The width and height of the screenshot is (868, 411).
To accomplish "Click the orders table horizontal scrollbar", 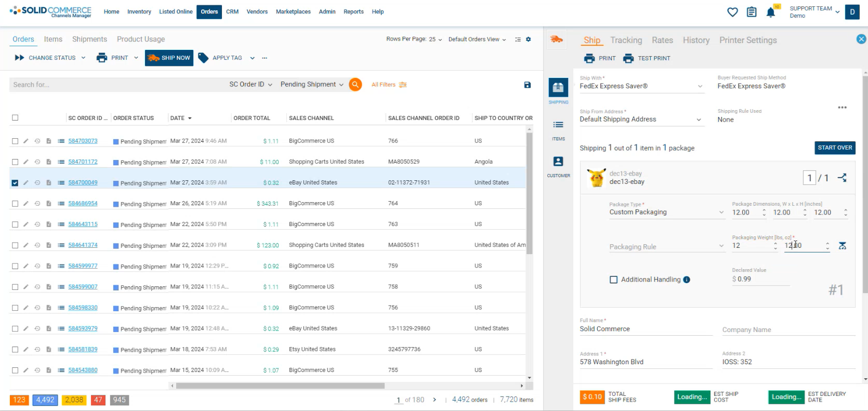I will click(280, 386).
